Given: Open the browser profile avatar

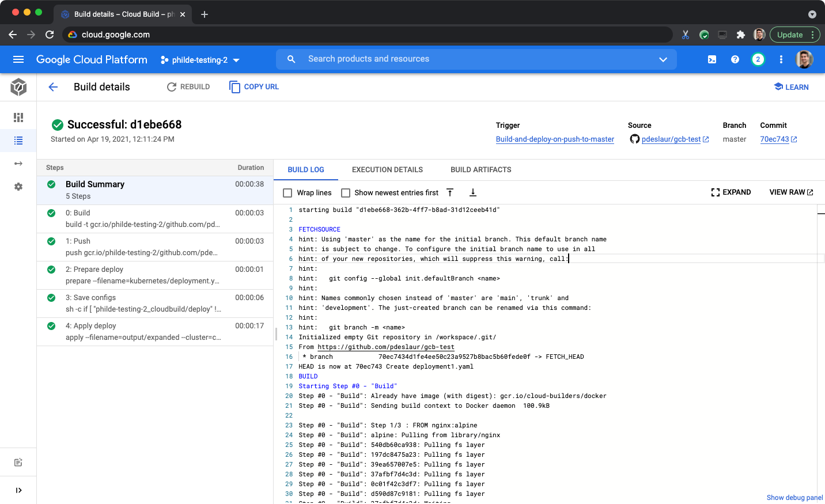Looking at the screenshot, I should [759, 35].
